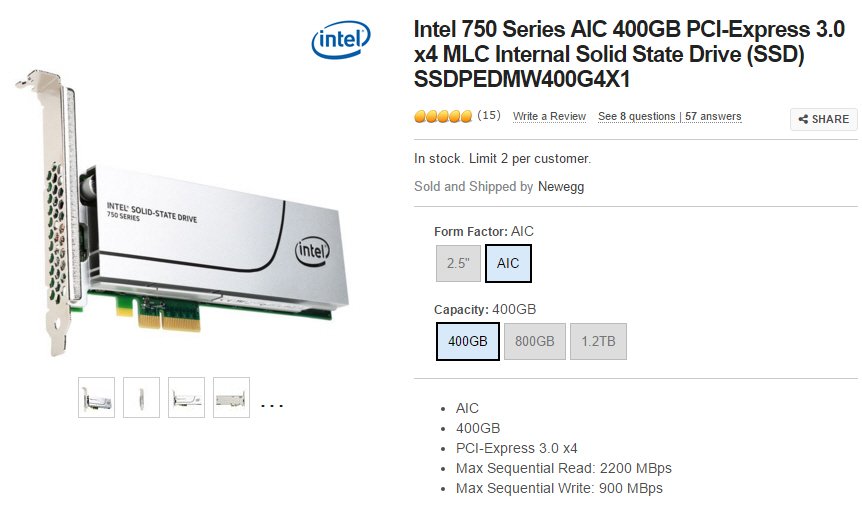Expand more thumbnails via the ellipsis

click(272, 406)
